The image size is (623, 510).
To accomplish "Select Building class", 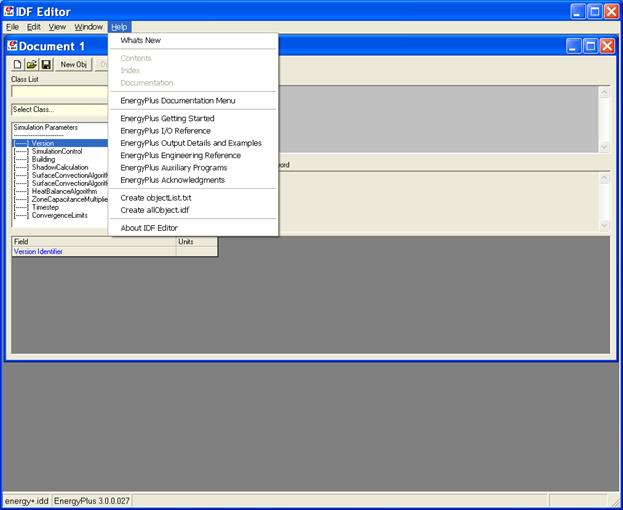I will [x=60, y=159].
